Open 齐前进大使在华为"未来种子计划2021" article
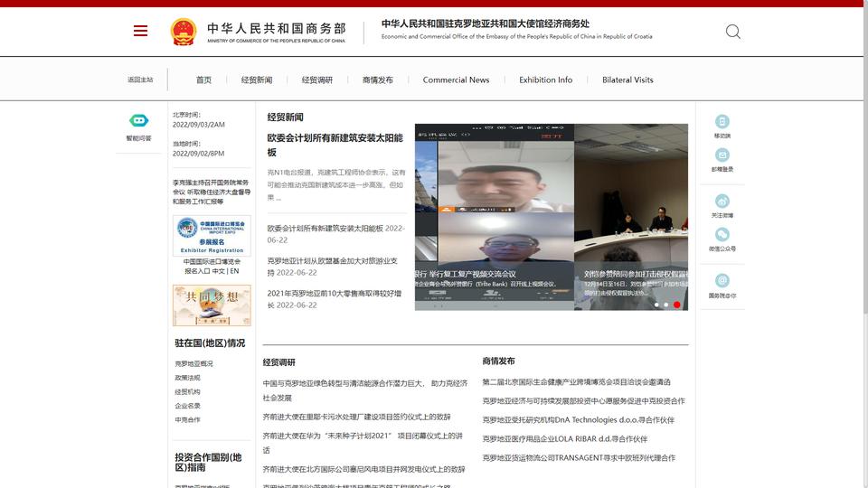 coord(363,443)
